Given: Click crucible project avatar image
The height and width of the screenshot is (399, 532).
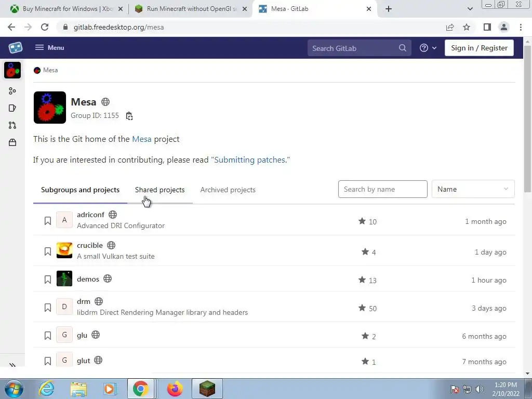Looking at the screenshot, I should point(64,250).
